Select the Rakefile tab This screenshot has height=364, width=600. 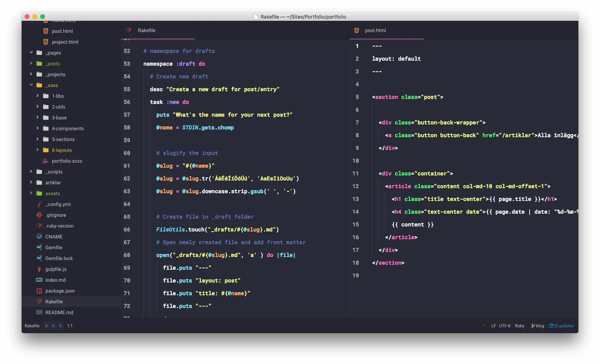(147, 30)
